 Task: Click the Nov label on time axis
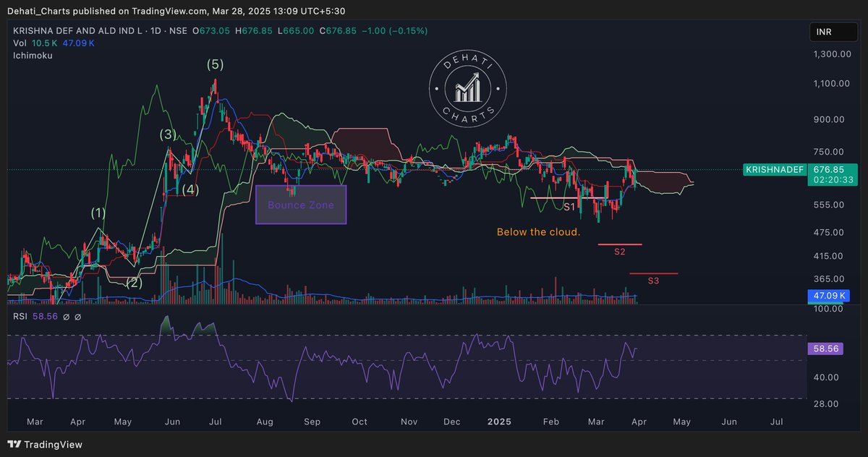409,422
